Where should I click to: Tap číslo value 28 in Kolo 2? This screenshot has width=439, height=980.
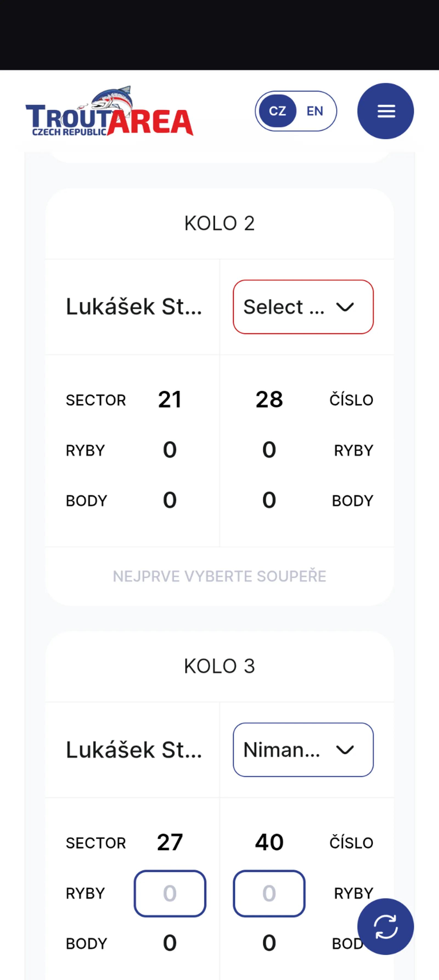pyautogui.click(x=269, y=400)
